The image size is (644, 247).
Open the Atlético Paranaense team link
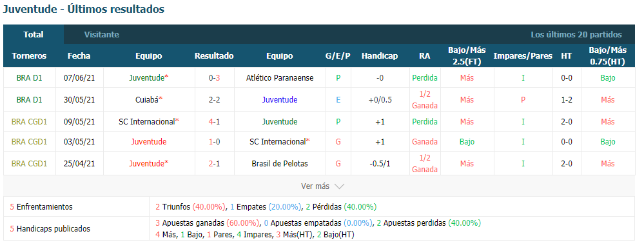(280, 77)
